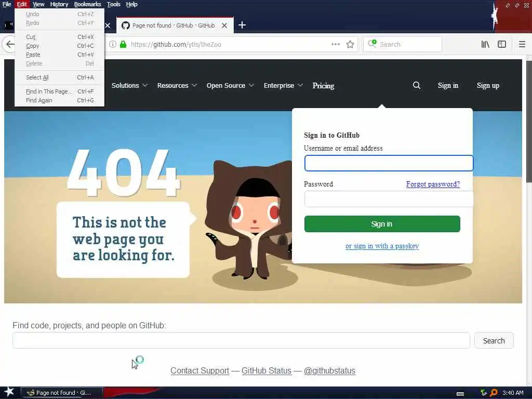Click the vertical page scrollbar thumb
Image resolution: width=532 pixels, height=399 pixels.
pos(529,122)
